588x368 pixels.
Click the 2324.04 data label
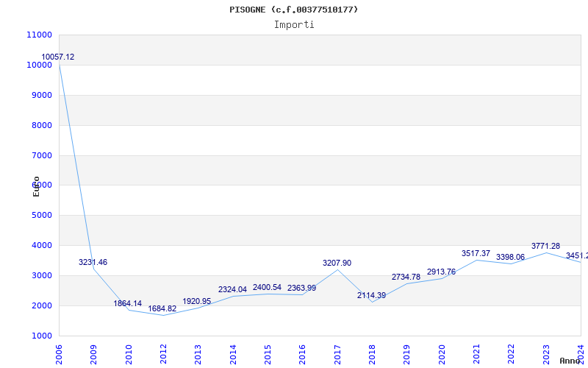[232, 289]
